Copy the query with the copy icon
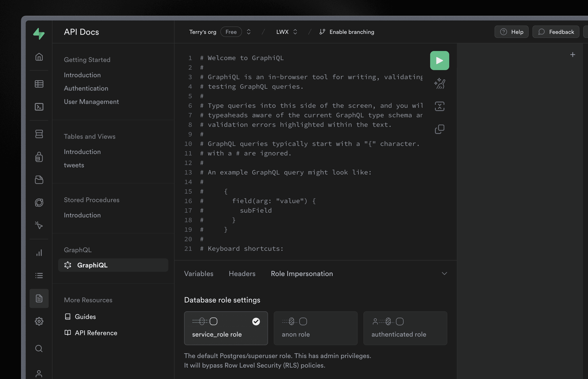 (x=439, y=129)
